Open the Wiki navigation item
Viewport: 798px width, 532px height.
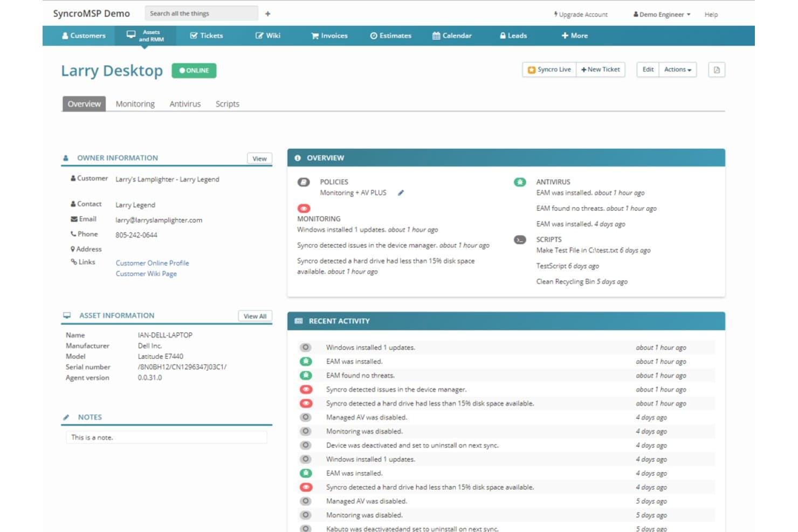coord(268,36)
